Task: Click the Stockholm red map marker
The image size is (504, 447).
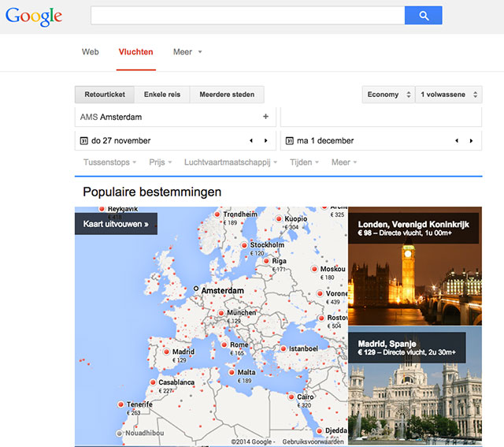Action: pos(244,245)
